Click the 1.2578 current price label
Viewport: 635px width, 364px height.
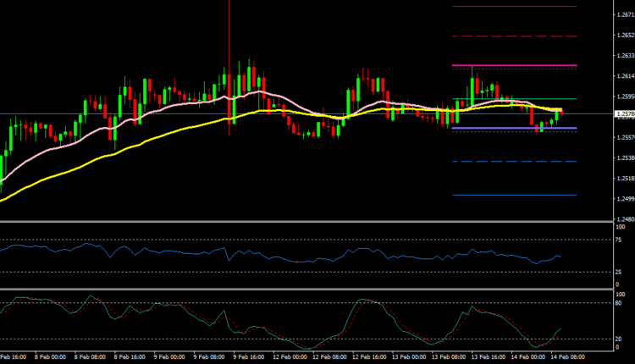click(622, 114)
